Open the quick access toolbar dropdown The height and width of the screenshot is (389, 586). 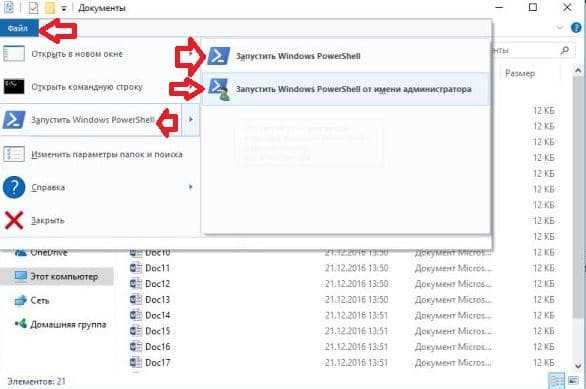(x=64, y=8)
